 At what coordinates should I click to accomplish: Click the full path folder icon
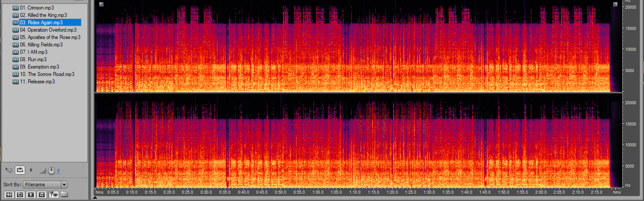click(x=64, y=194)
